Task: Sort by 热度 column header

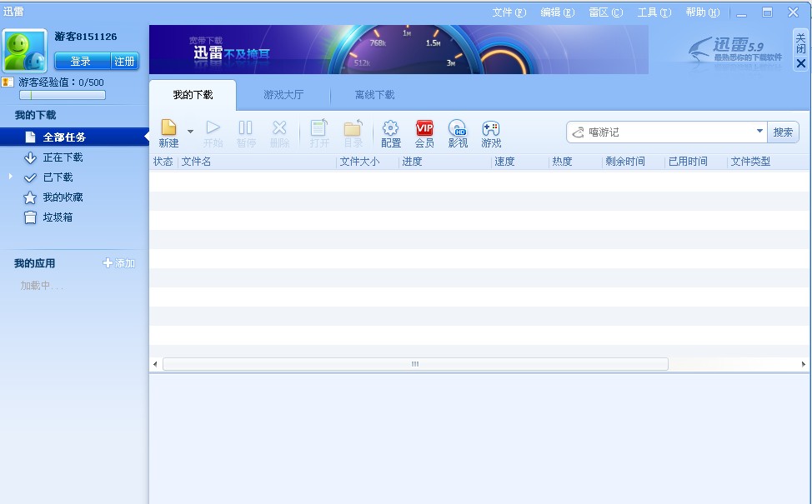Action: point(562,162)
